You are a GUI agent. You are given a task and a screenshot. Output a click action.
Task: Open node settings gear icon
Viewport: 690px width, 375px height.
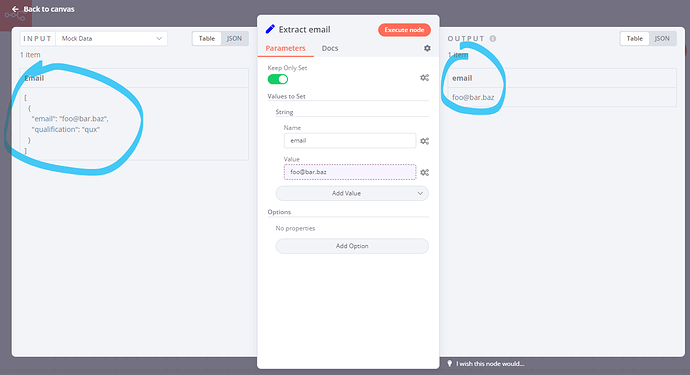(x=427, y=48)
